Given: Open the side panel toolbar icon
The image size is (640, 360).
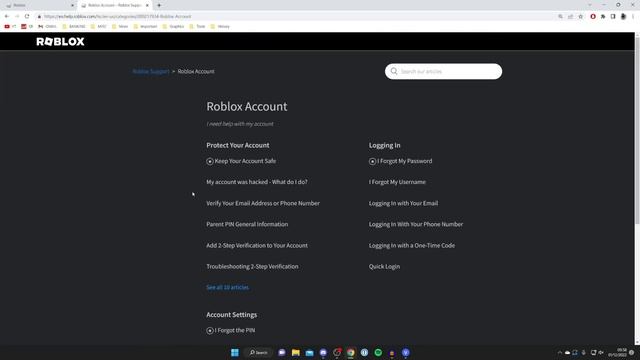Looking at the screenshot, I should (x=613, y=16).
